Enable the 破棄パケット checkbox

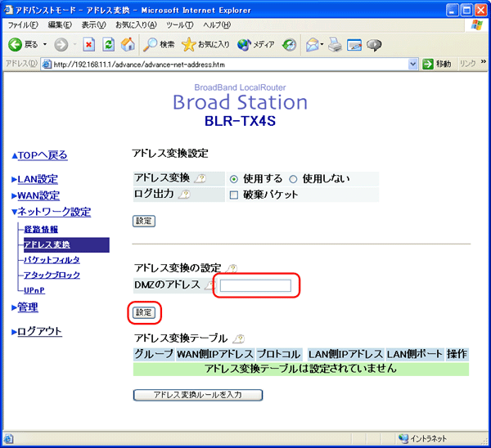233,195
